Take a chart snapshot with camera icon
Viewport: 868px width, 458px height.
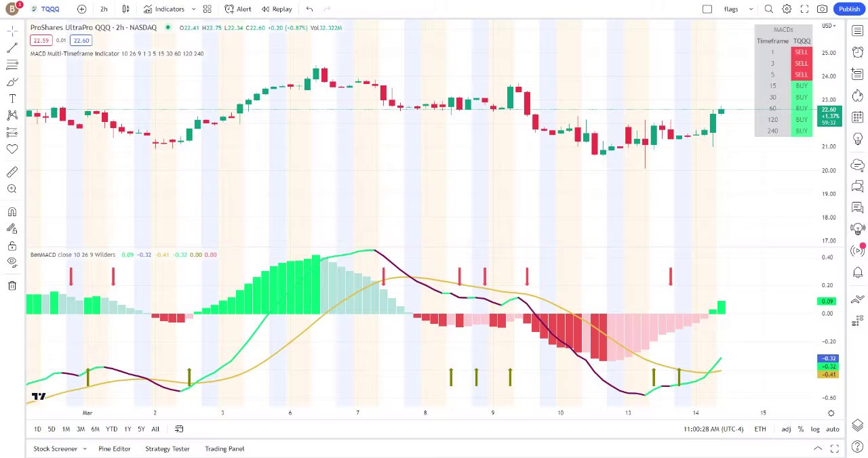pos(822,9)
